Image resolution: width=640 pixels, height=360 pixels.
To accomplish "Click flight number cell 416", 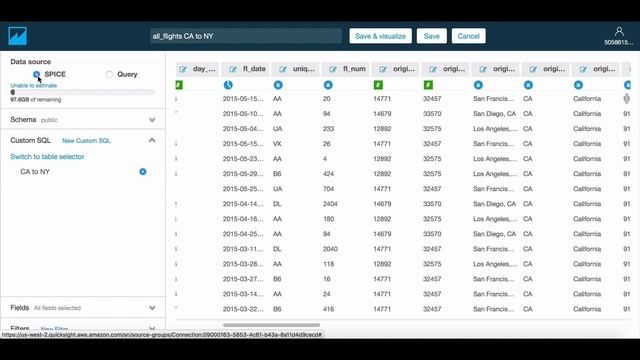I will tap(329, 309).
